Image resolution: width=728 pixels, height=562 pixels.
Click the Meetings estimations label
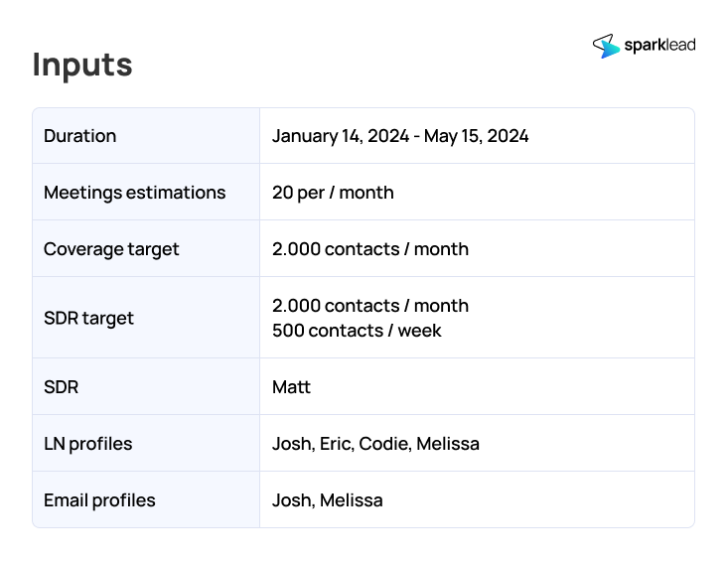135,193
